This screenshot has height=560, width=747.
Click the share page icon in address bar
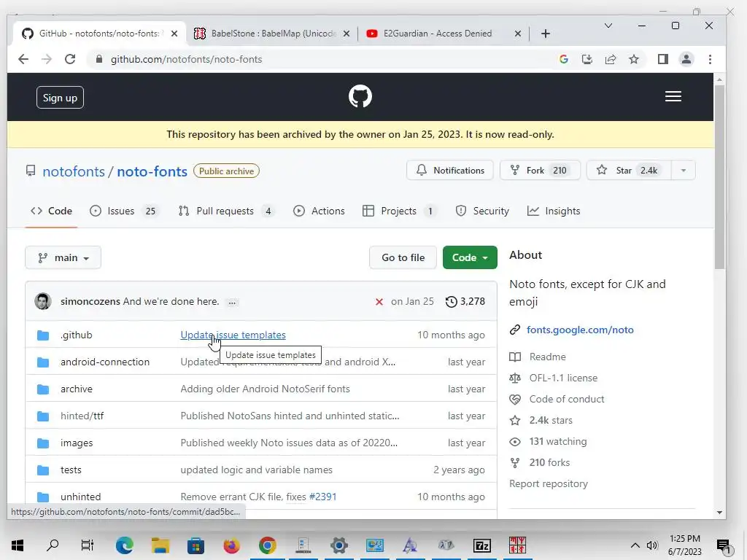click(x=611, y=59)
